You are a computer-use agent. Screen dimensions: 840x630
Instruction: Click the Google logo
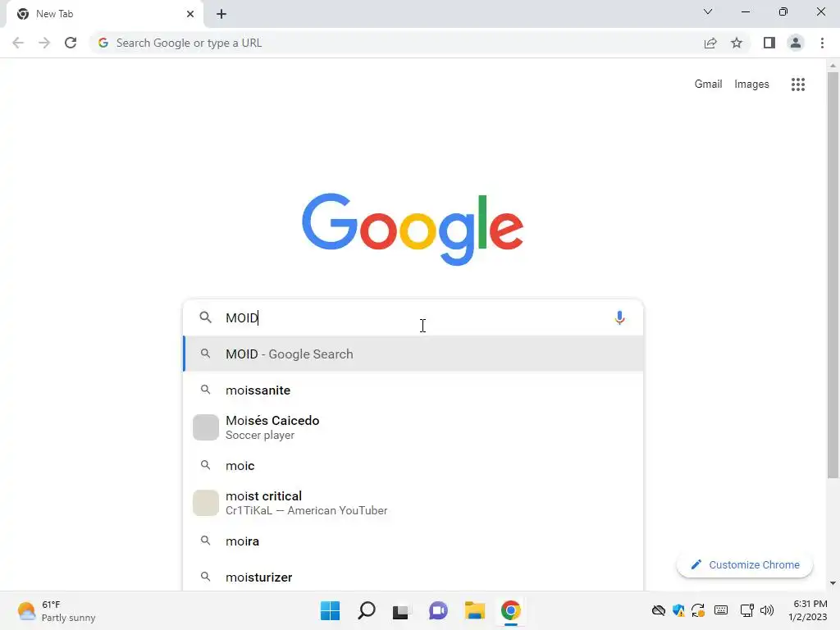[x=413, y=229]
